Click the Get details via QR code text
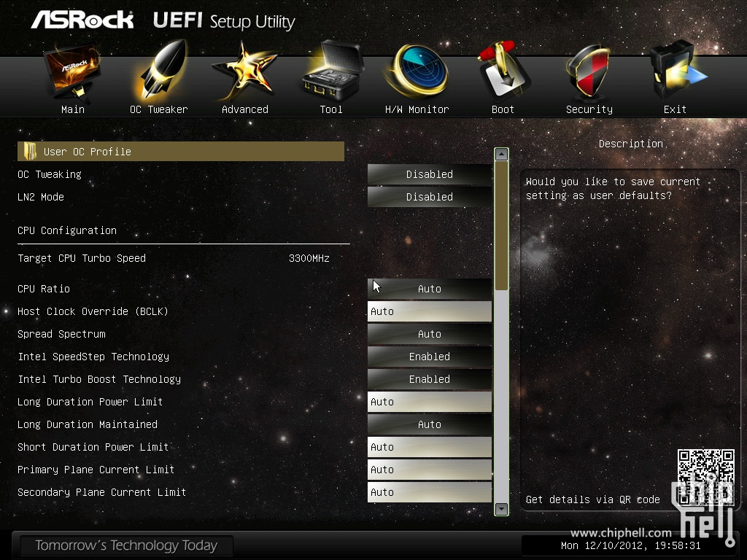 (x=592, y=499)
